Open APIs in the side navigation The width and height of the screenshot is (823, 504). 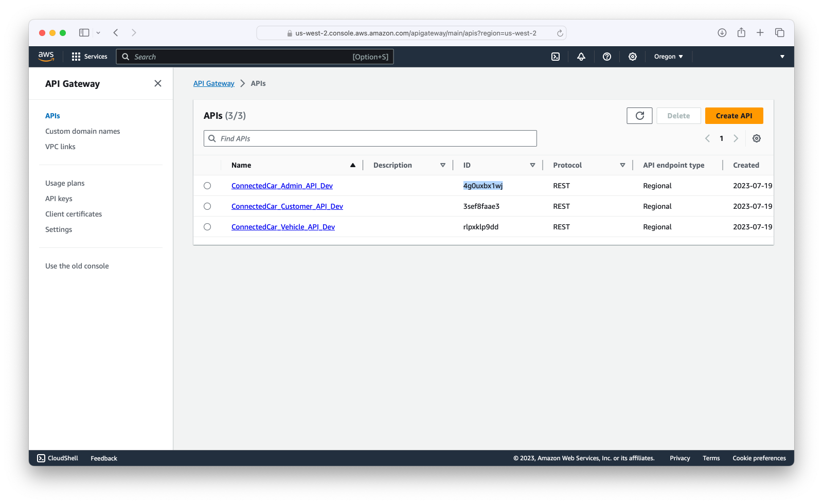(52, 116)
